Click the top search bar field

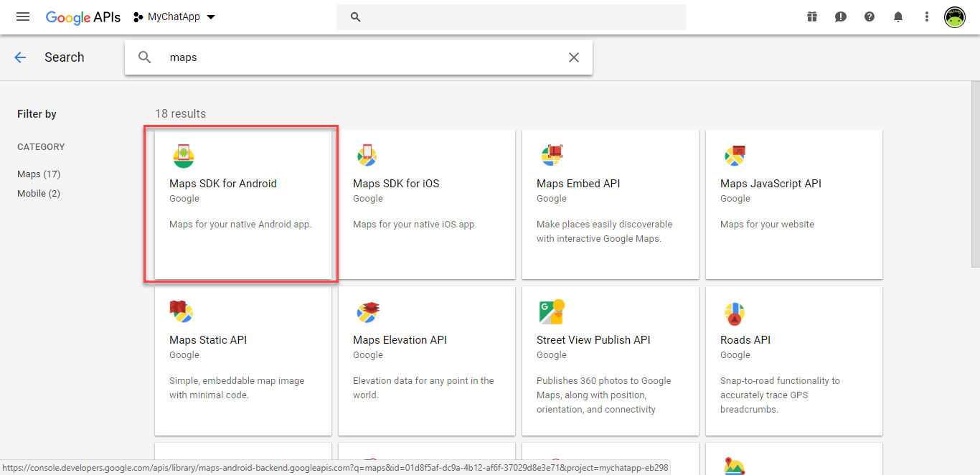tap(511, 17)
